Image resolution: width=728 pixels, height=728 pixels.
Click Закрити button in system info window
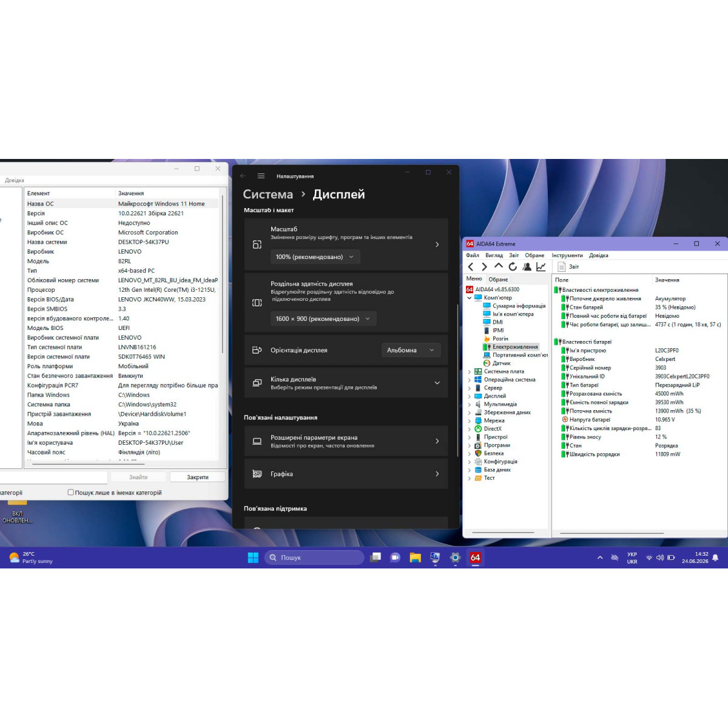[x=198, y=477]
